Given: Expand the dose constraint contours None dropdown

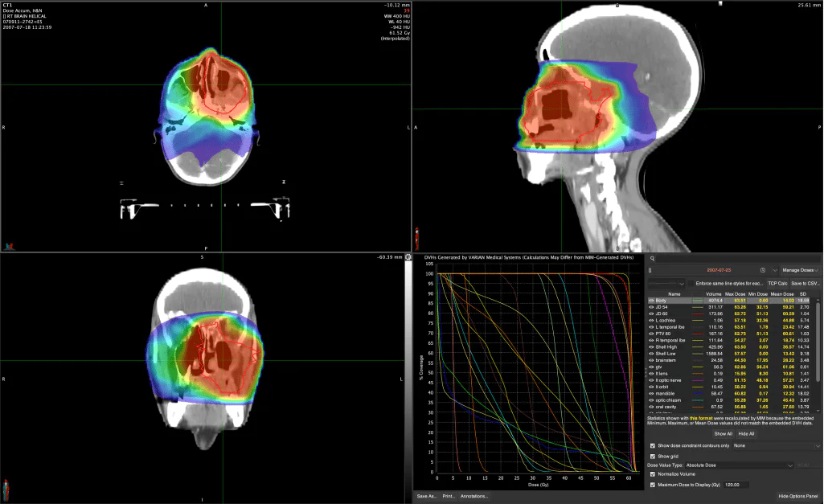Looking at the screenshot, I should (x=776, y=445).
